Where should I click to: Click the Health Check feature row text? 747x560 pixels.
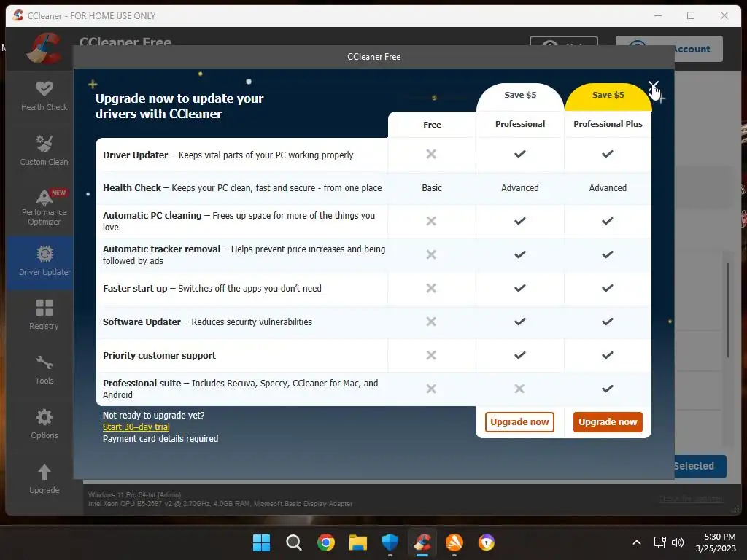(242, 187)
